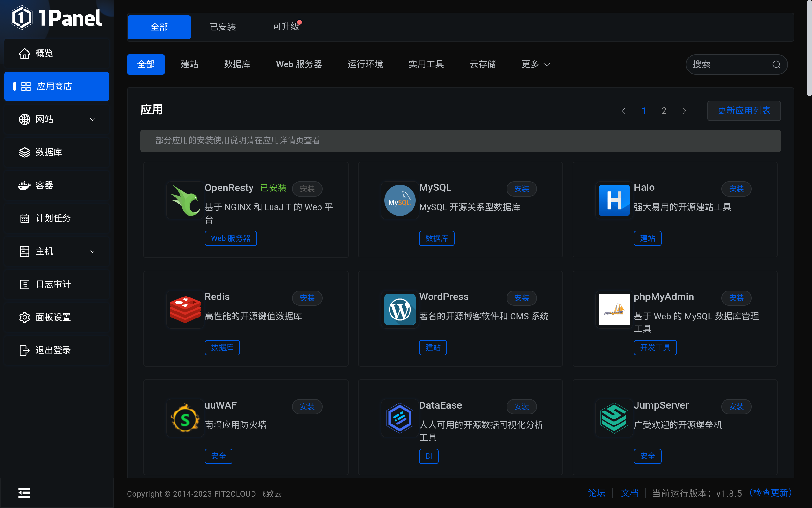Install DataEase with 安装 button

521,406
